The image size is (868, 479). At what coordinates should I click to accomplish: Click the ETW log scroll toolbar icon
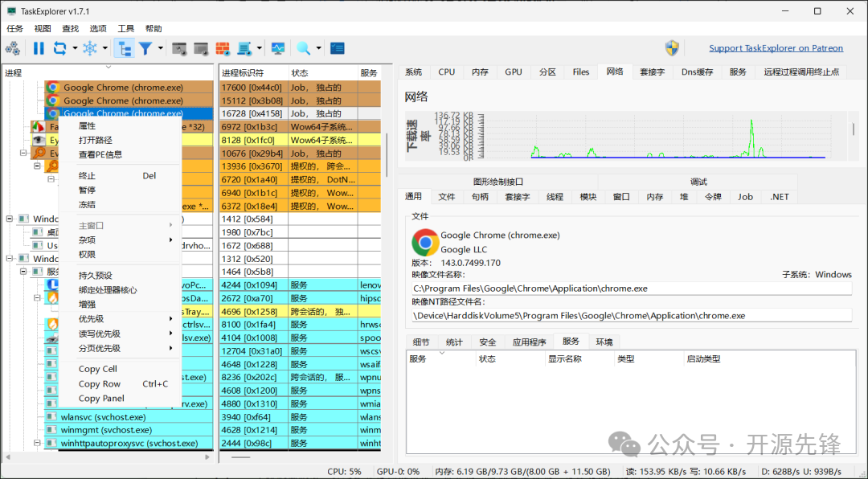tap(244, 48)
